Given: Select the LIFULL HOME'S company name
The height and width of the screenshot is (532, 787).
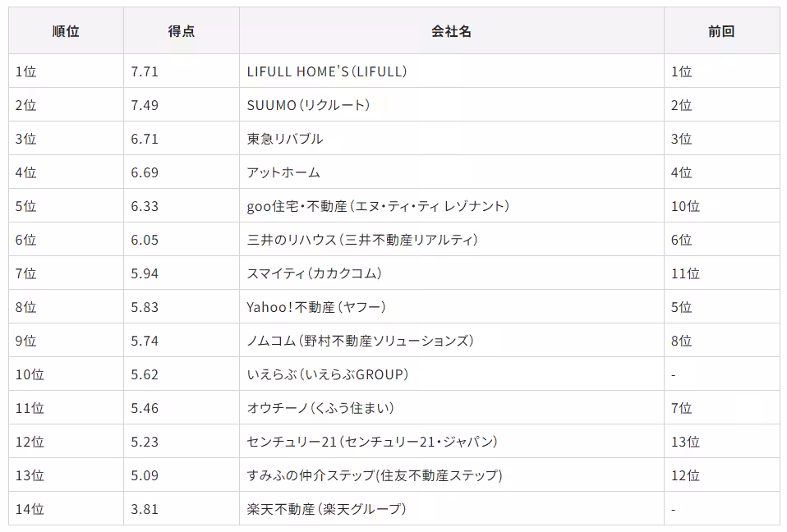Looking at the screenshot, I should [x=327, y=71].
